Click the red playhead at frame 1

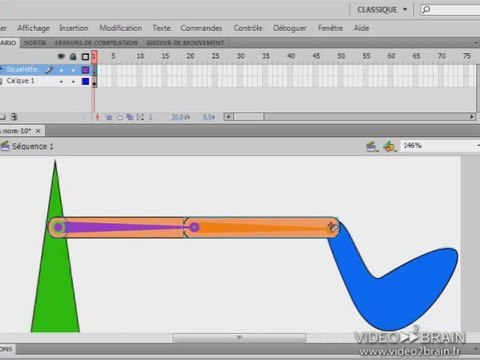95,57
